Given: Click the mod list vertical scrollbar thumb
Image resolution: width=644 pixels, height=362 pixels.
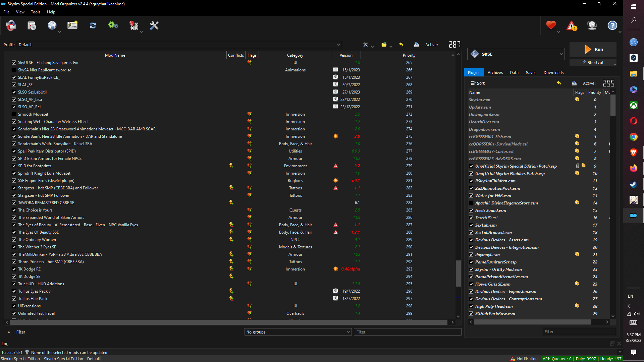Looking at the screenshot, I should point(458,274).
